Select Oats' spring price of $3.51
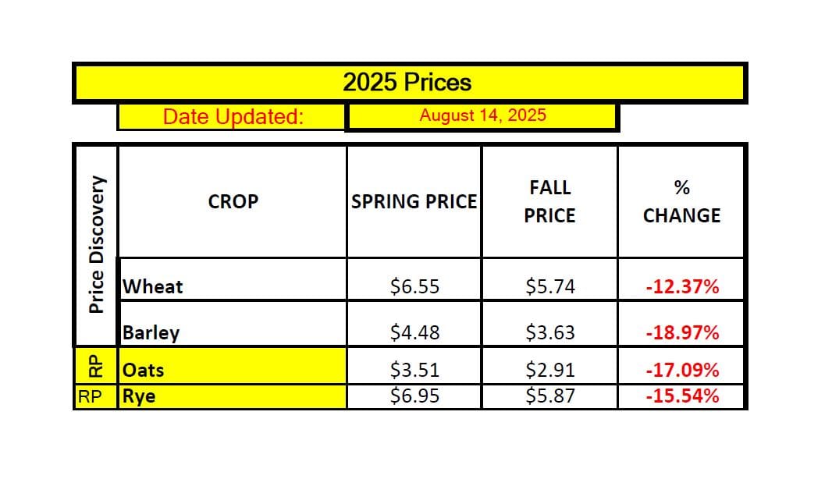Viewport: 832px width, 504px height. click(414, 368)
